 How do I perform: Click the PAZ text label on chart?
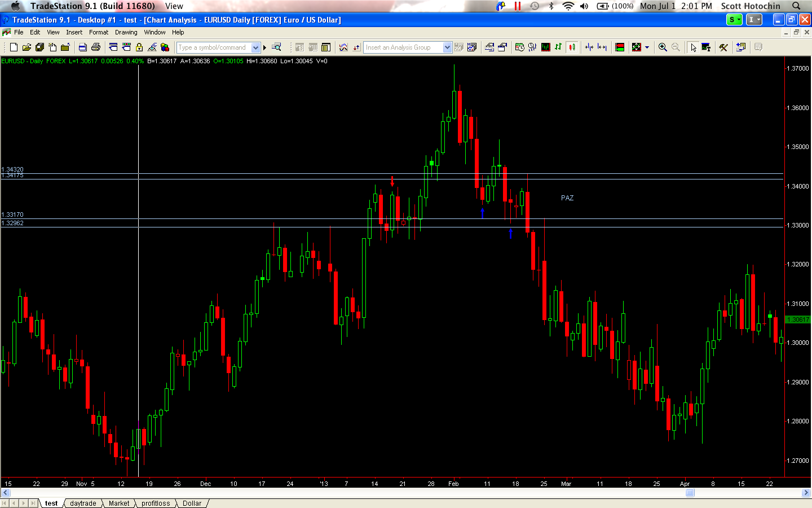pos(567,198)
